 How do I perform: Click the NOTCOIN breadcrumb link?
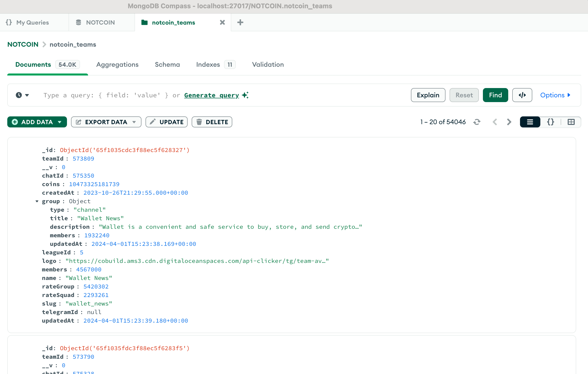[23, 44]
